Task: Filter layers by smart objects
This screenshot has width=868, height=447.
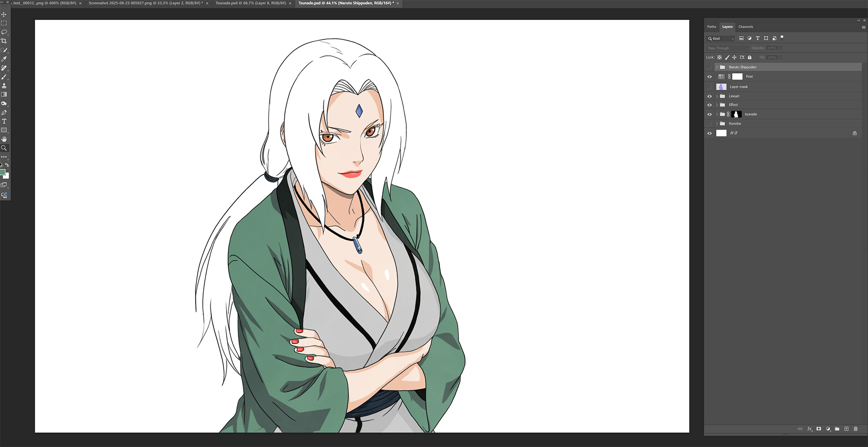Action: [774, 38]
